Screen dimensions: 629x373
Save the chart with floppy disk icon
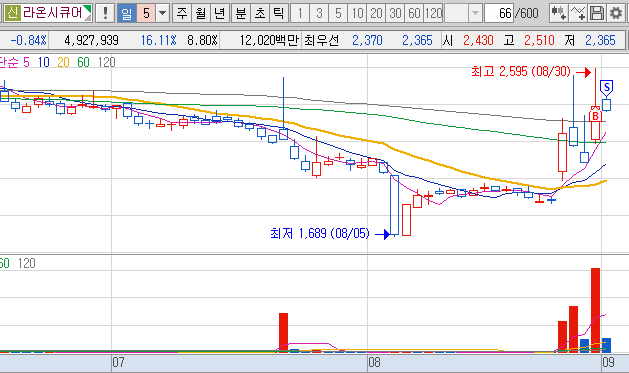click(x=597, y=13)
